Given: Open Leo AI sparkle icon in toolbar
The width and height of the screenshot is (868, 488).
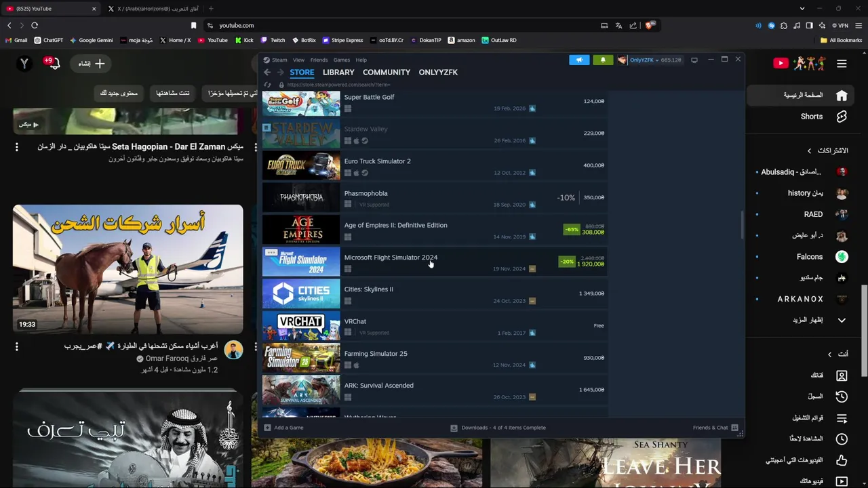Looking at the screenshot, I should point(822,25).
